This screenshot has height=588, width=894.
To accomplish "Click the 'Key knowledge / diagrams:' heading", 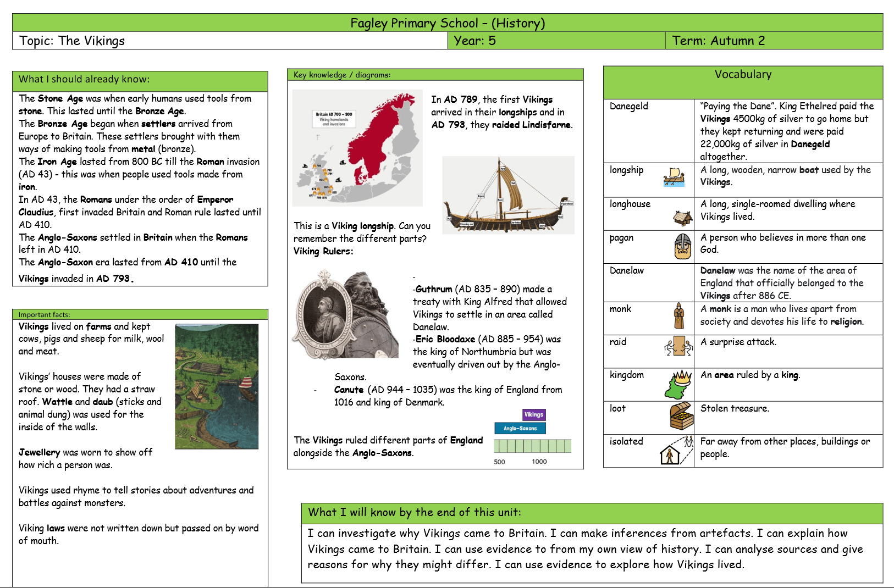I will [x=342, y=75].
